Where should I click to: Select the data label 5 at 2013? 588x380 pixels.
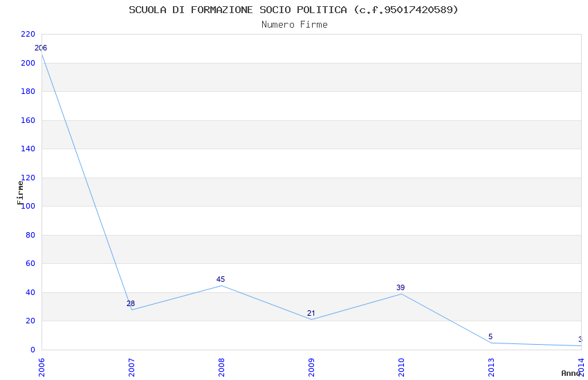coord(490,336)
